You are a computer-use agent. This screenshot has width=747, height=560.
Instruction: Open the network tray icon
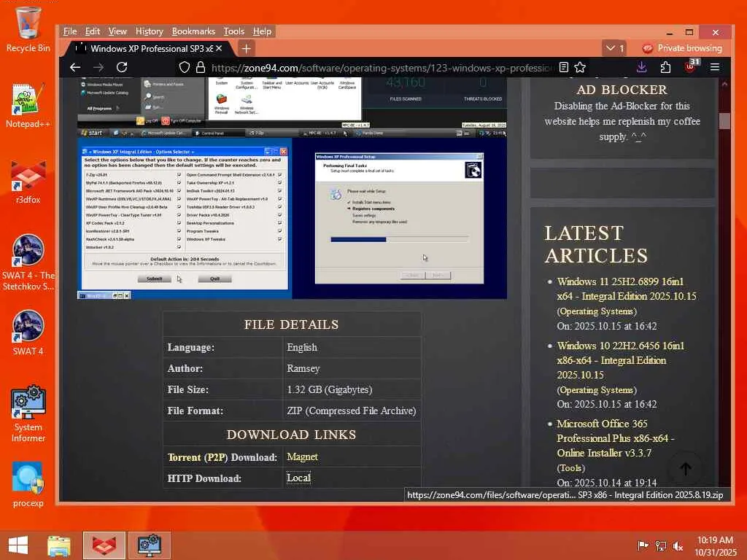[x=660, y=545]
